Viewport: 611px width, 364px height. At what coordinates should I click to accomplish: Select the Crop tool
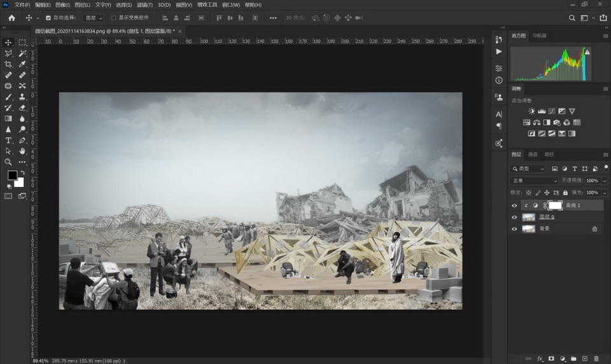[8, 64]
